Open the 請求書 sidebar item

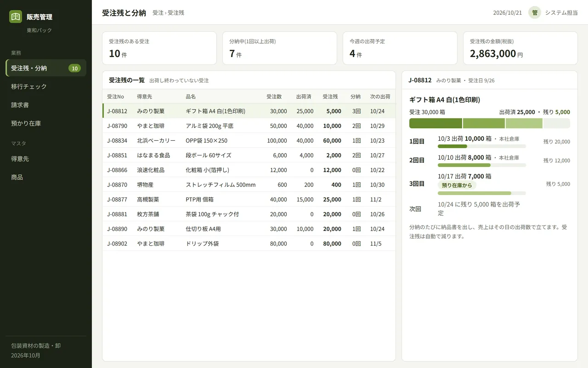[x=46, y=105]
